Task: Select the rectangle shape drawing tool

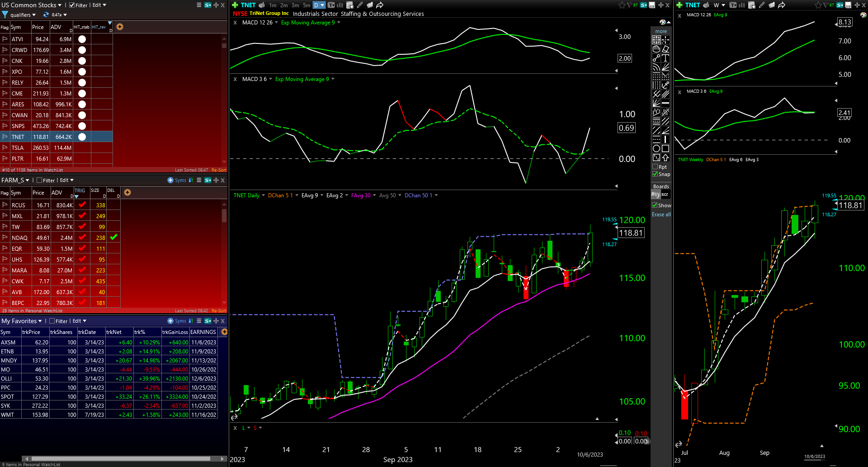Action: coord(665,148)
